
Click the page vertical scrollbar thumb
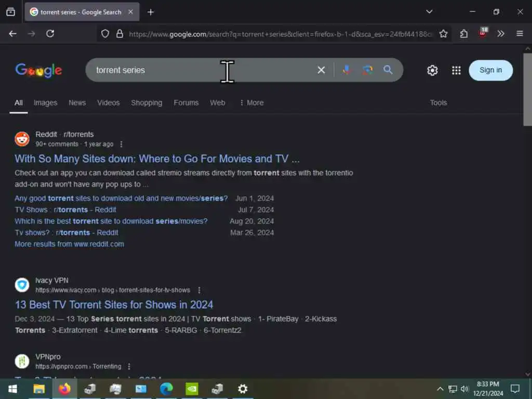[528, 89]
